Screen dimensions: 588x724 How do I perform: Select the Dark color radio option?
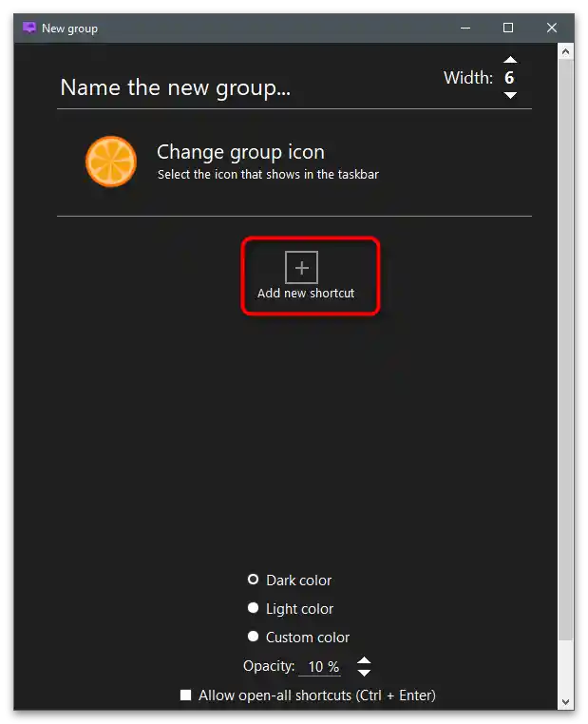(253, 579)
